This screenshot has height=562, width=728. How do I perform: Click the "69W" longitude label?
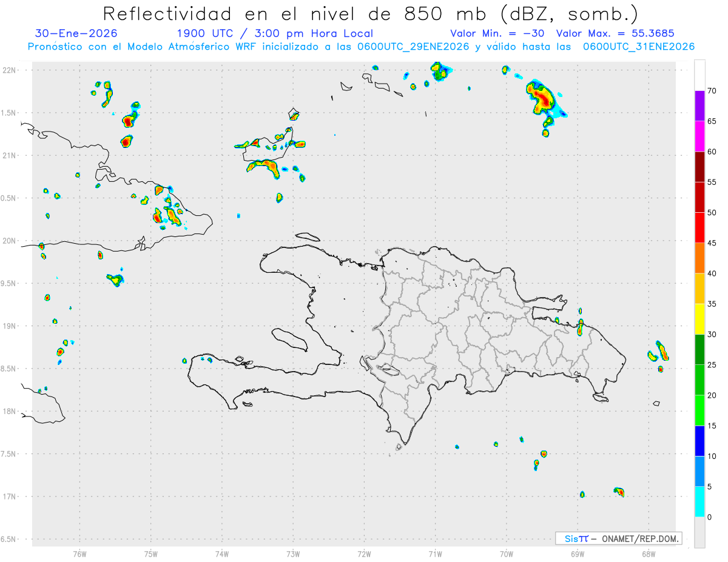(x=578, y=554)
